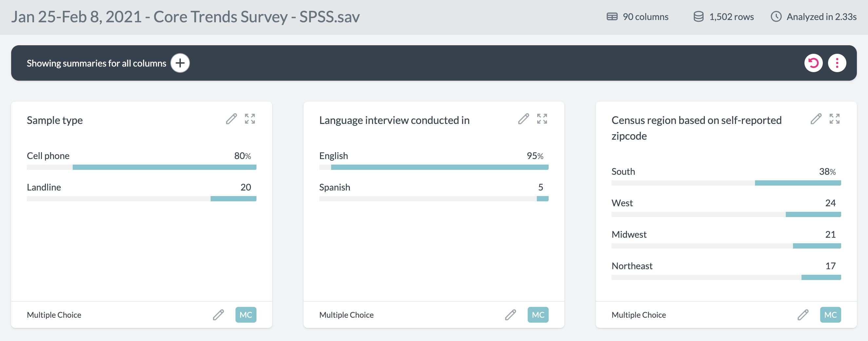The width and height of the screenshot is (868, 341).
Task: Edit the Language interview conducted in chart
Action: click(524, 119)
